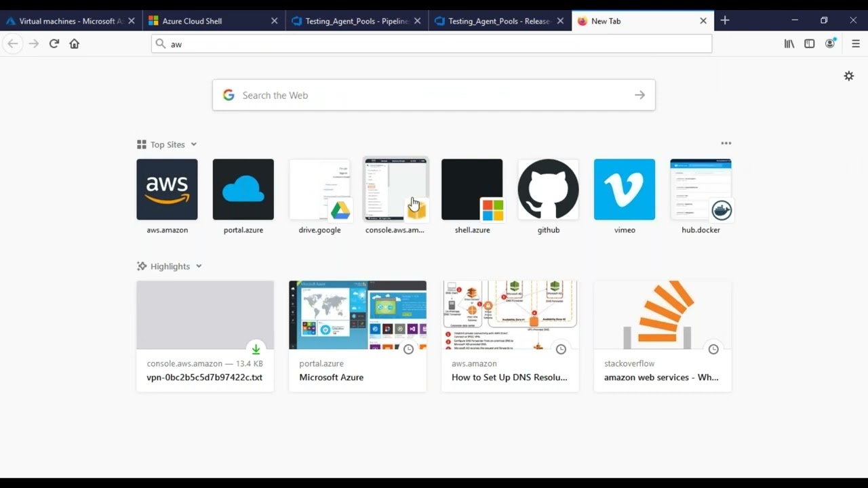Open Top Sites three-dot options menu
Image resolution: width=868 pixels, height=488 pixels.
[x=726, y=144]
